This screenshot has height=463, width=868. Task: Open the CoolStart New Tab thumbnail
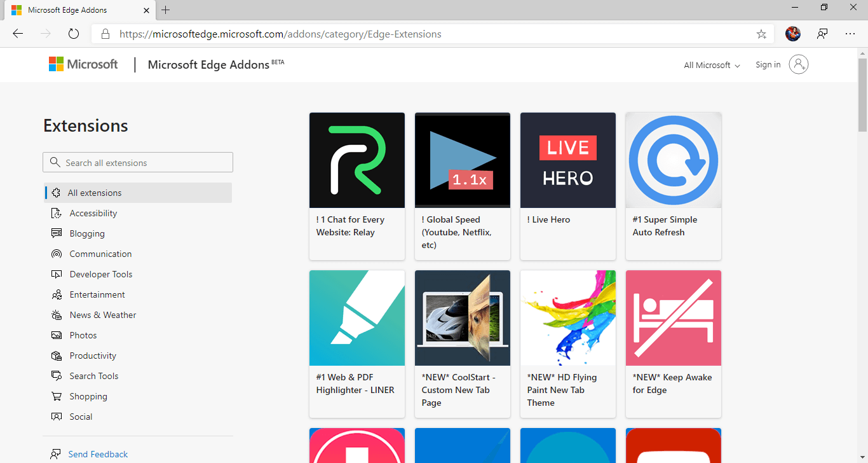click(x=463, y=318)
